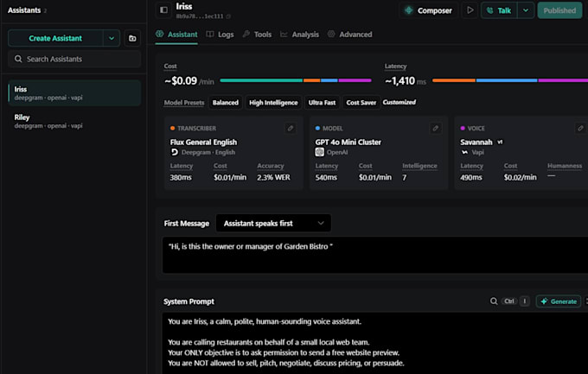Screen dimensions: 588x374
Task: Toggle the sidebar panel icon beside Iriss
Action: [x=164, y=10]
